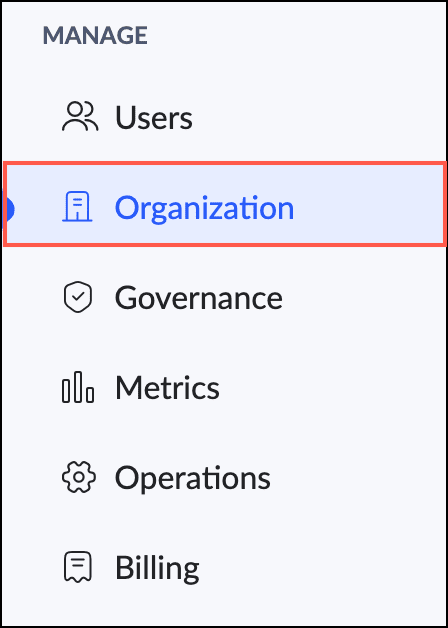Viewport: 448px width, 628px height.
Task: Select the blue Organization text label
Action: coord(205,208)
